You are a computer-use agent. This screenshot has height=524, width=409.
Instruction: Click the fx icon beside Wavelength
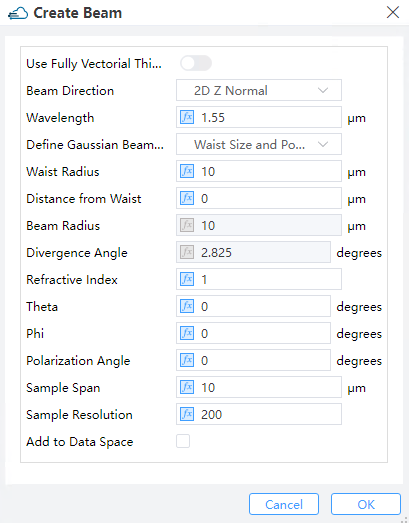pos(187,117)
